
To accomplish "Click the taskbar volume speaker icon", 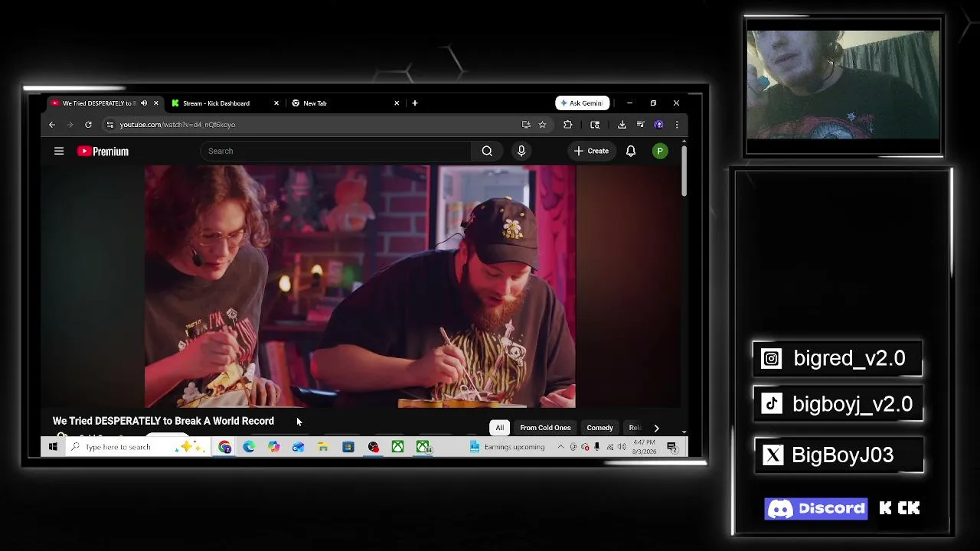I will coord(622,447).
